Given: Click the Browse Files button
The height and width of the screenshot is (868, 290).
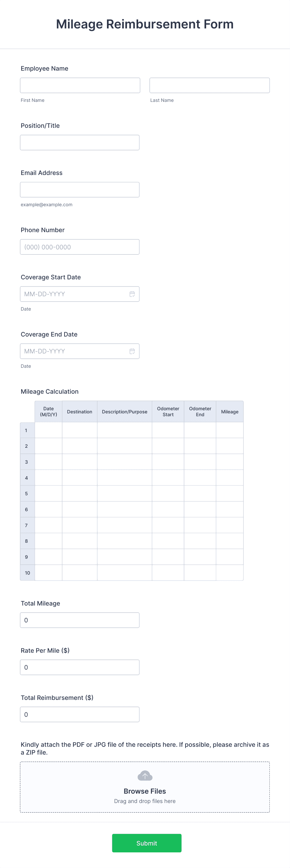Looking at the screenshot, I should (x=144, y=791).
